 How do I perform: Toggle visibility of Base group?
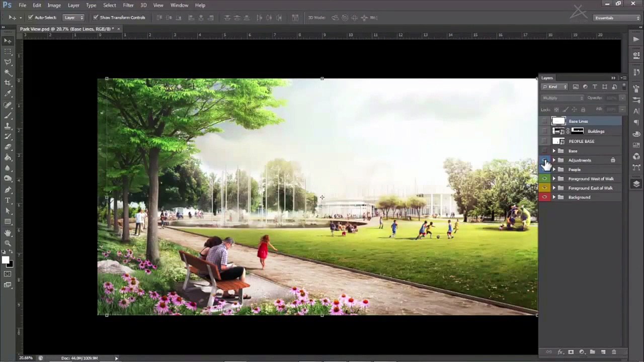[x=545, y=151]
